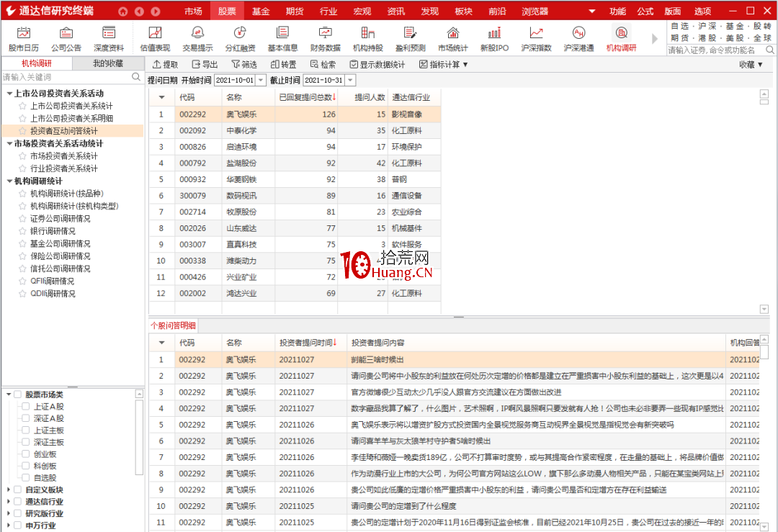Select 证券公司调研情况 in the tree
Viewport: 778px width, 532px height.
click(x=60, y=218)
